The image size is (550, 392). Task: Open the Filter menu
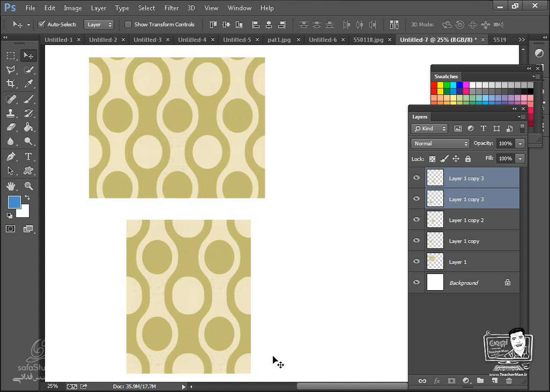click(172, 8)
